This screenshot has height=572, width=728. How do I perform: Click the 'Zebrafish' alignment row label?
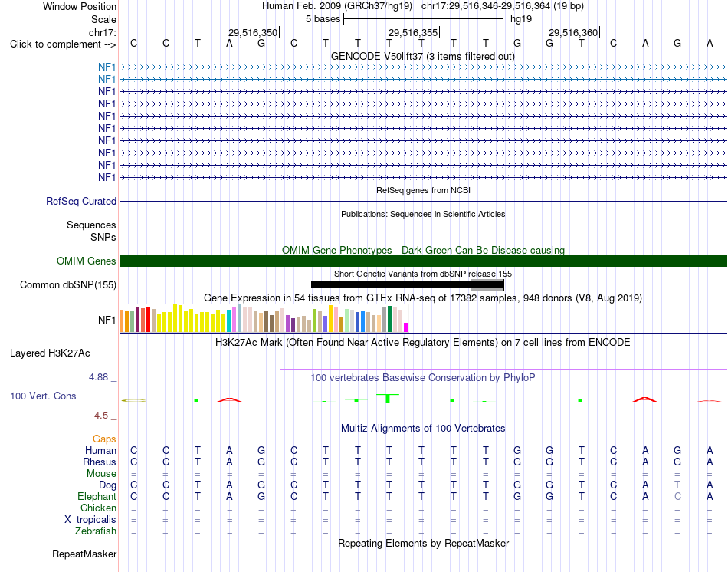point(96,531)
